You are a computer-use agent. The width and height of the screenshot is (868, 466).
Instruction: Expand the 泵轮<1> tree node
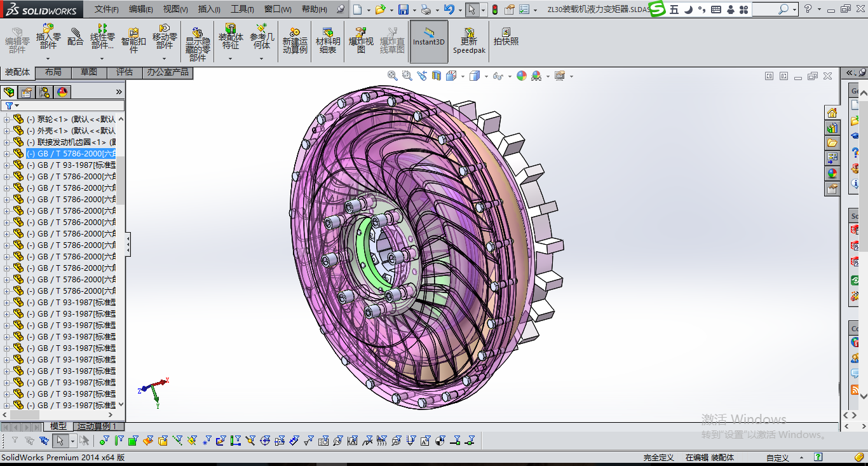(7, 119)
